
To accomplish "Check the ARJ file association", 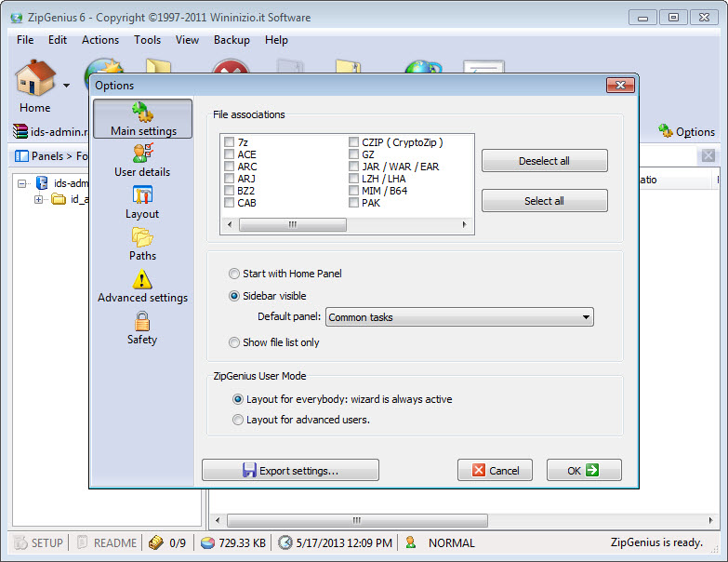I will click(229, 178).
